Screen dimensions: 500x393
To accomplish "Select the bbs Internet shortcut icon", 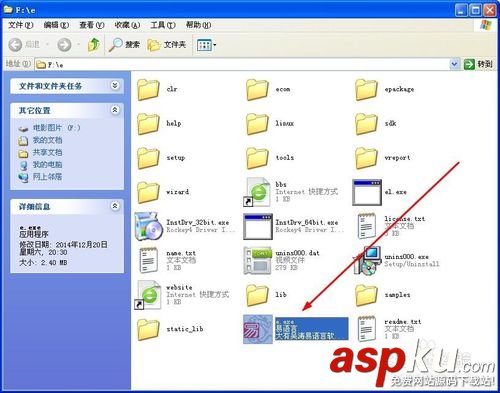I will tap(257, 192).
